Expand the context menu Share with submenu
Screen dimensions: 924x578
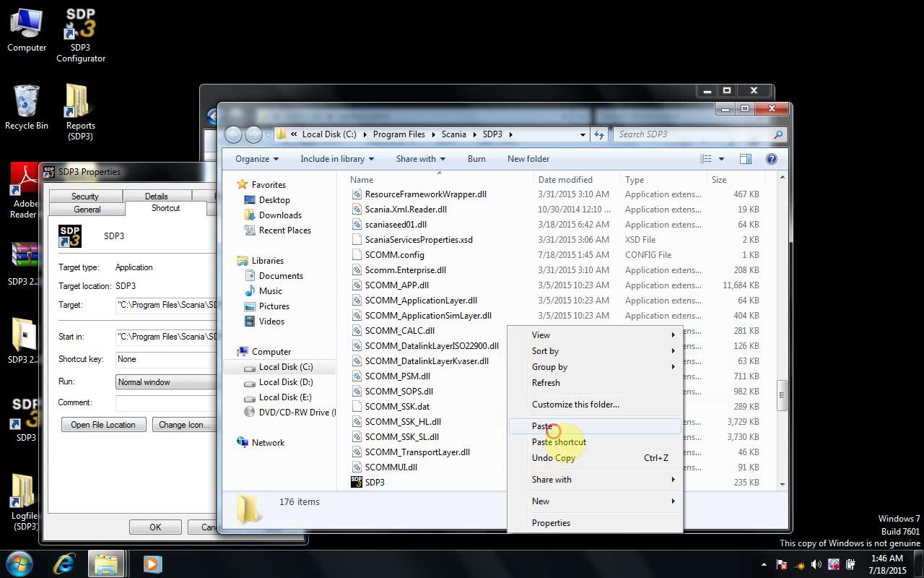tap(595, 480)
